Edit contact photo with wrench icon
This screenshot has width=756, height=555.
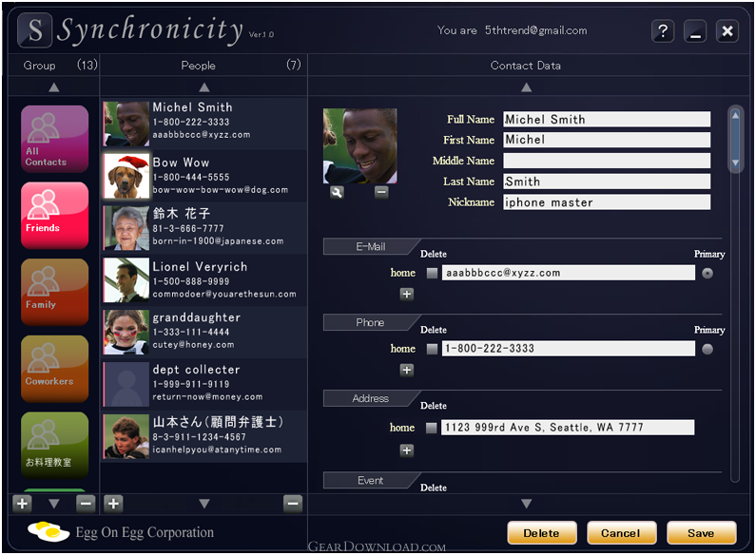coord(337,193)
